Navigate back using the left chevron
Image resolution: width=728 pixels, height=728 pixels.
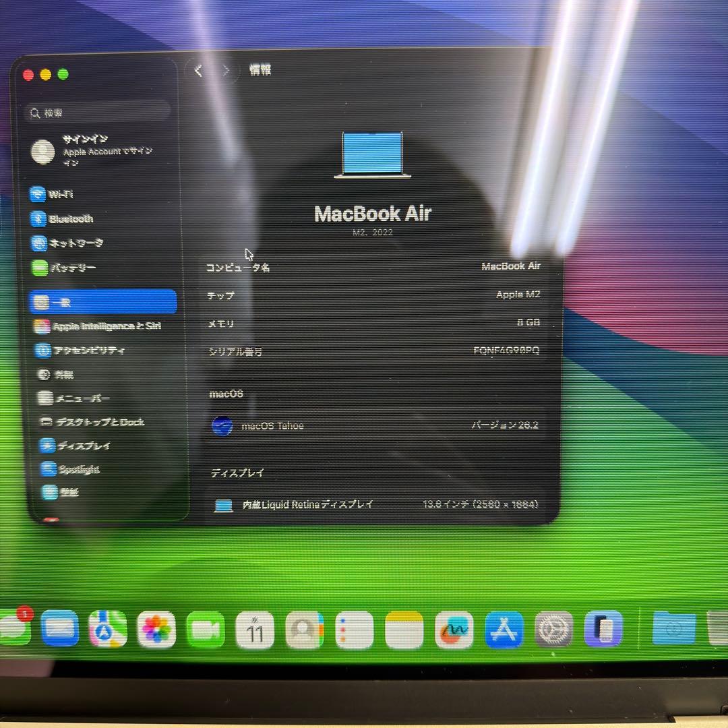(x=198, y=70)
